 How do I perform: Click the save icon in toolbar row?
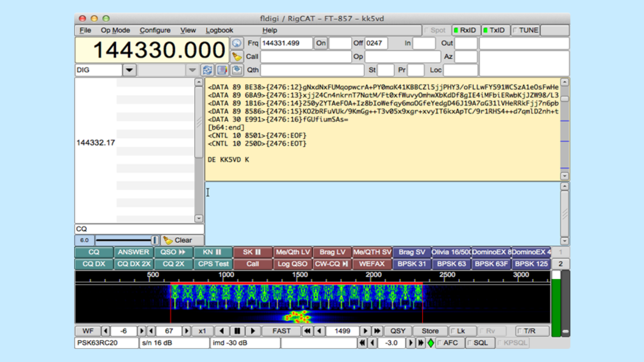222,70
